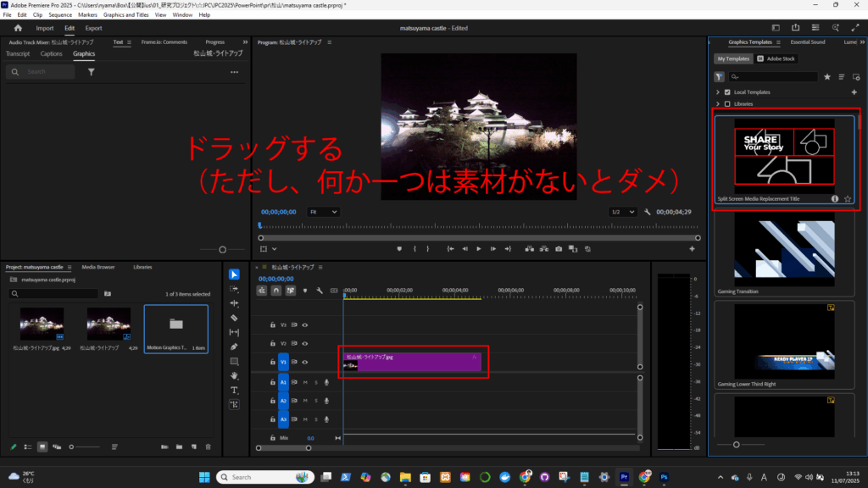868x488 pixels.
Task: Switch to the Captions tab
Action: [51, 53]
